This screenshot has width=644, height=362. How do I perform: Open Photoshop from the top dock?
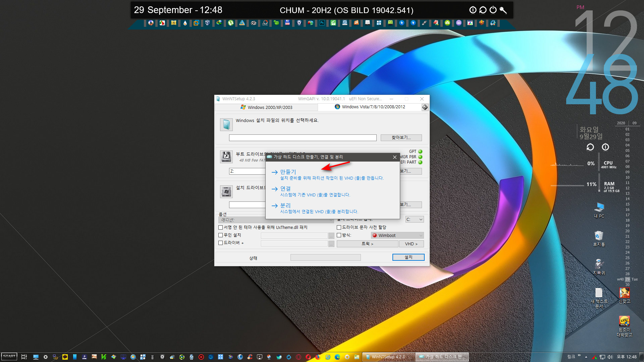click(322, 23)
